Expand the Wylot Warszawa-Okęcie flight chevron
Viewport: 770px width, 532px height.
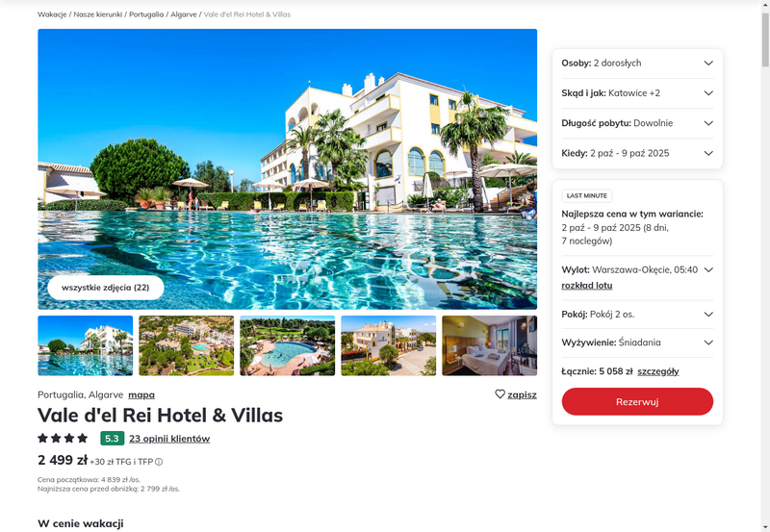point(708,270)
